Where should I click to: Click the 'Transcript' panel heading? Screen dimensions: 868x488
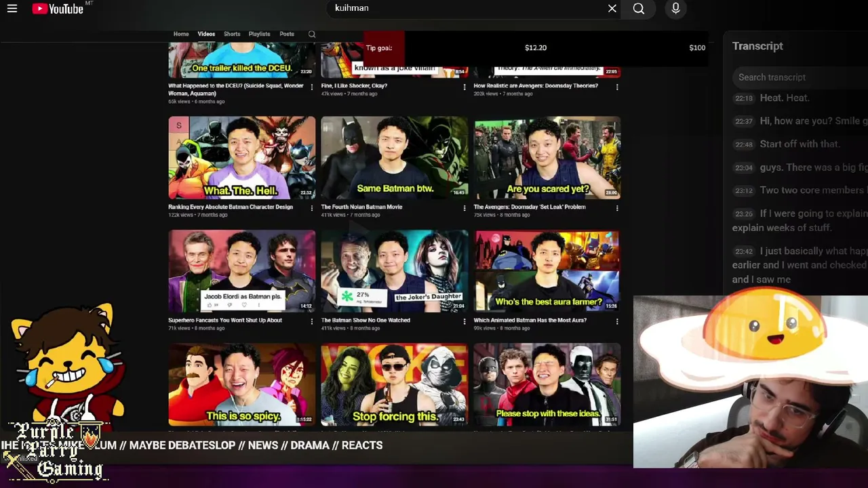tap(757, 46)
